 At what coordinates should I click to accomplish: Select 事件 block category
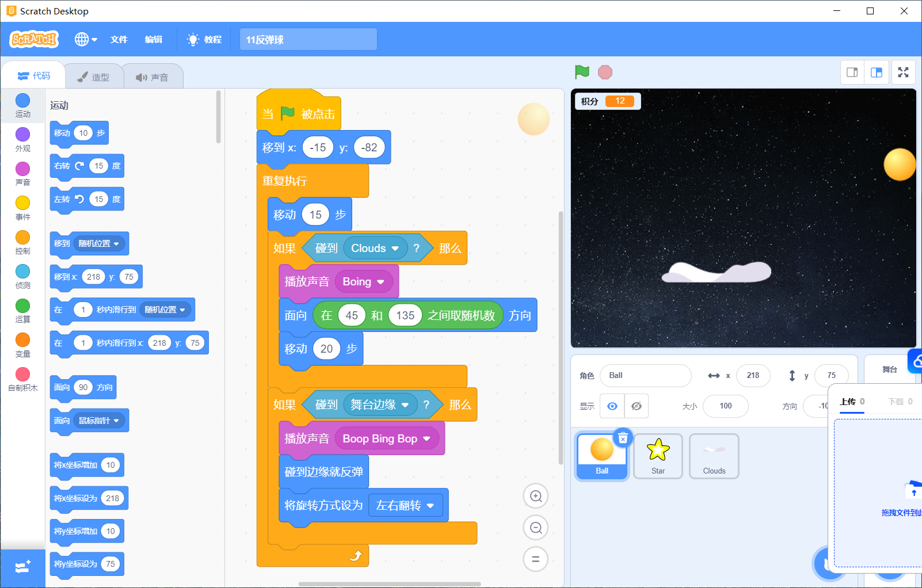23,208
